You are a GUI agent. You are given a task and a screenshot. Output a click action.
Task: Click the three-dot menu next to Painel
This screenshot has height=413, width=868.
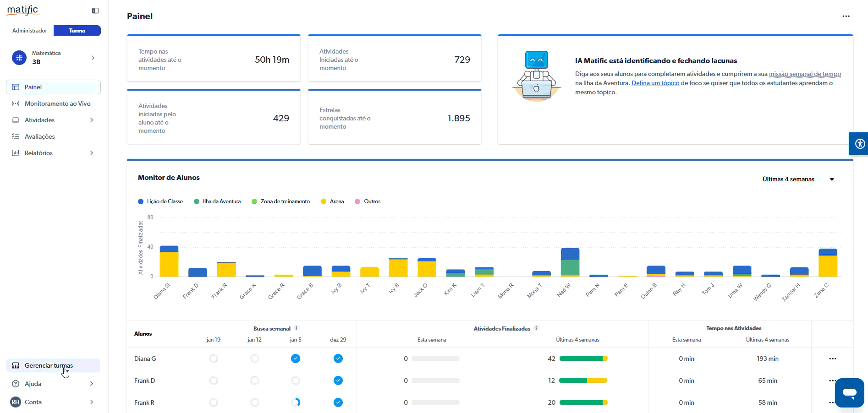pos(846,16)
